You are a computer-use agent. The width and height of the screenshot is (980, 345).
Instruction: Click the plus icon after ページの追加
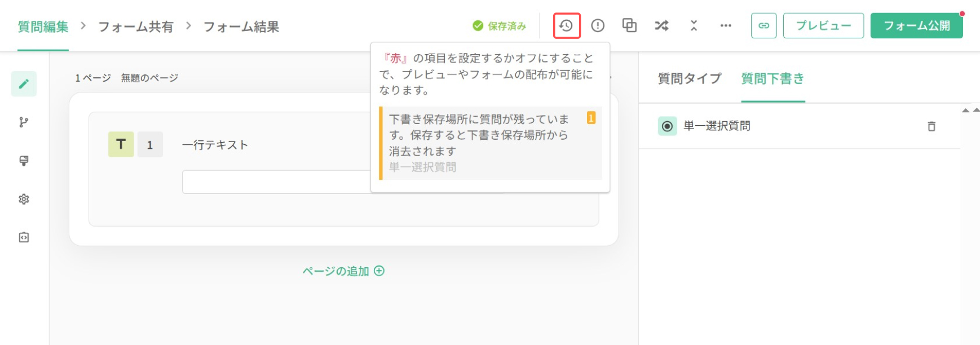379,271
